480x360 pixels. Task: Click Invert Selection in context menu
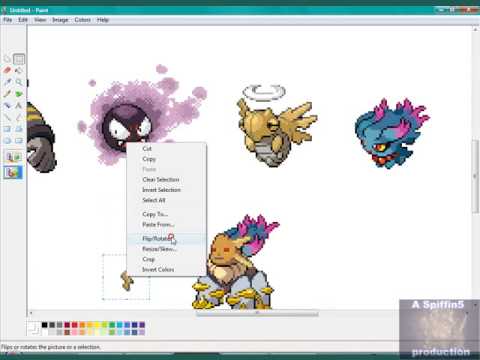167,190
